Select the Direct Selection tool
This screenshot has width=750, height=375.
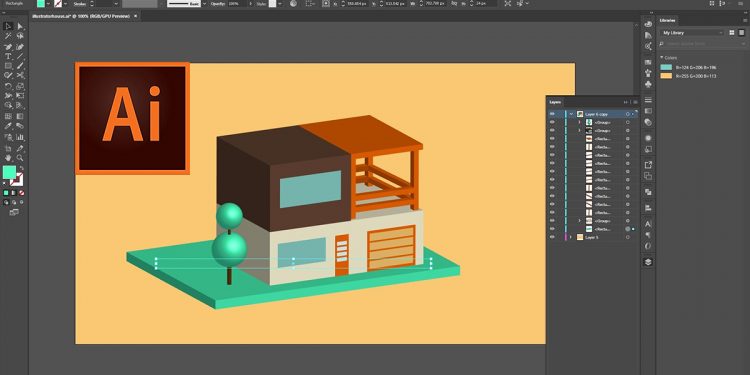coord(20,26)
